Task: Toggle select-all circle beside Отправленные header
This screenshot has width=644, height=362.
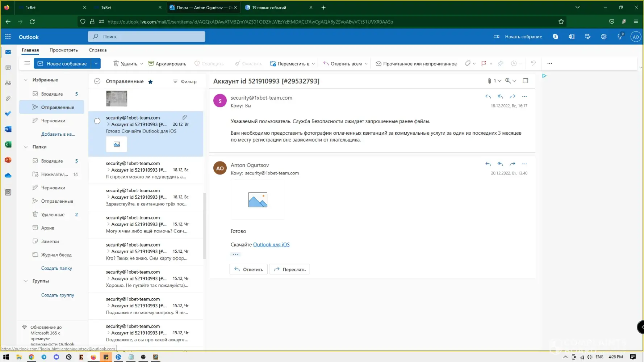Action: tap(97, 81)
